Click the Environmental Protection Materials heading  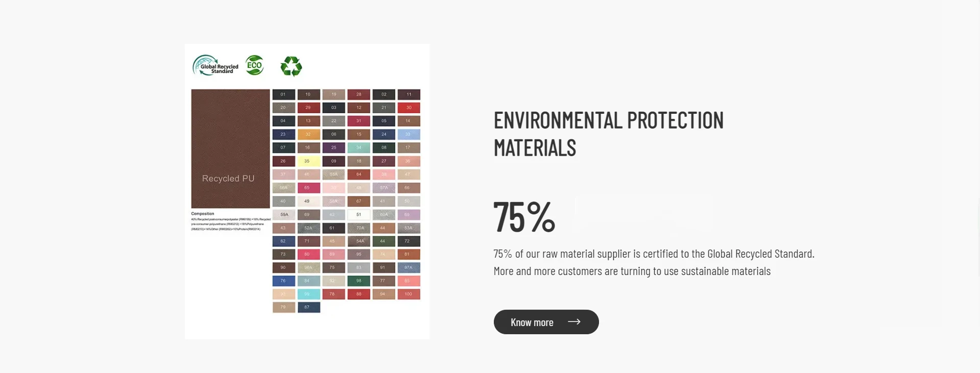(x=608, y=134)
